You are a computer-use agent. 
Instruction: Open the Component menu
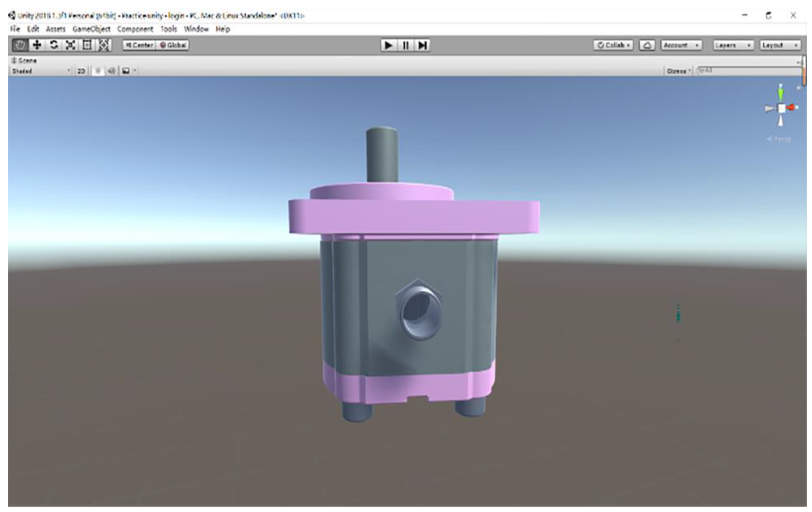135,29
